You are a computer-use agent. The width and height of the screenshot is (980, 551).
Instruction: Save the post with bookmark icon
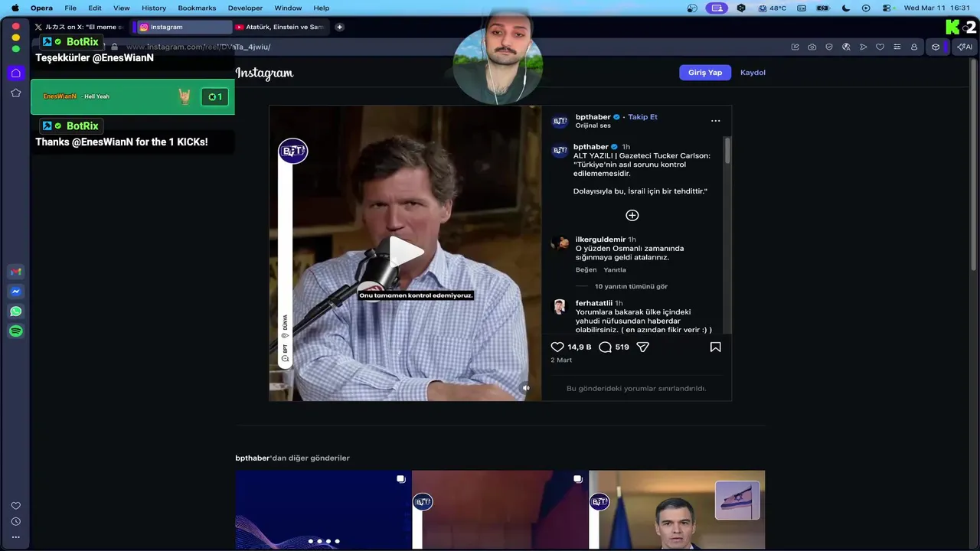click(715, 347)
